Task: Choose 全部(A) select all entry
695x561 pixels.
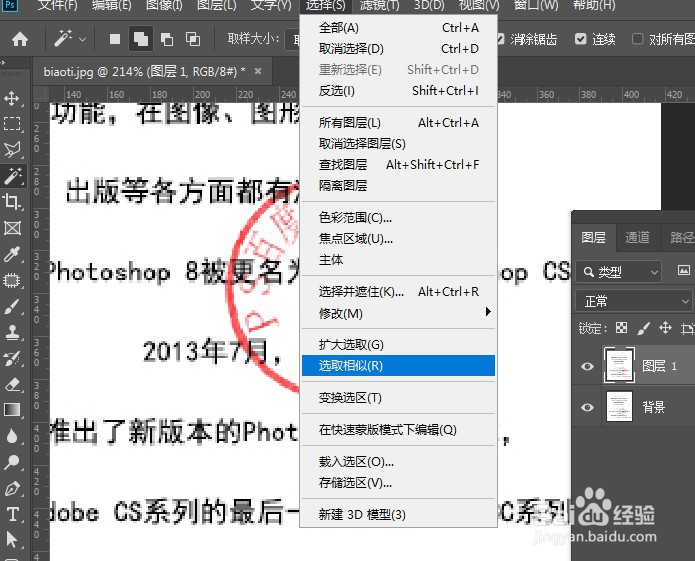Action: (x=398, y=27)
